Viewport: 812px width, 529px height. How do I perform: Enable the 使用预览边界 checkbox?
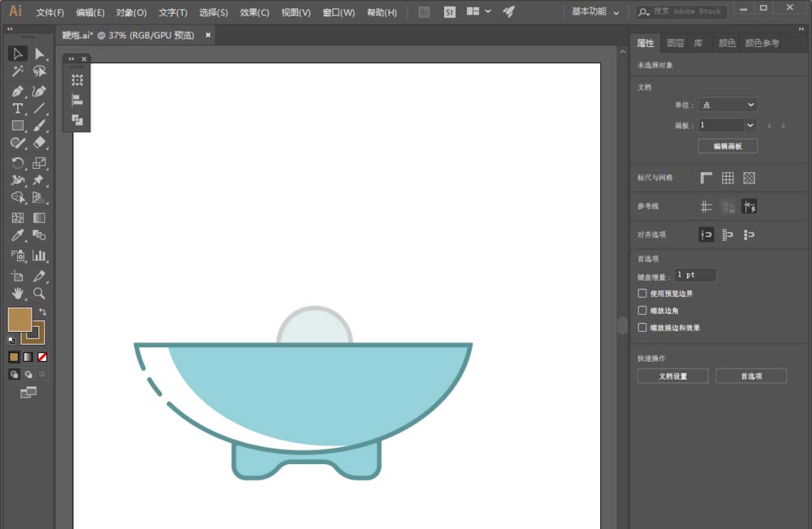tap(642, 294)
